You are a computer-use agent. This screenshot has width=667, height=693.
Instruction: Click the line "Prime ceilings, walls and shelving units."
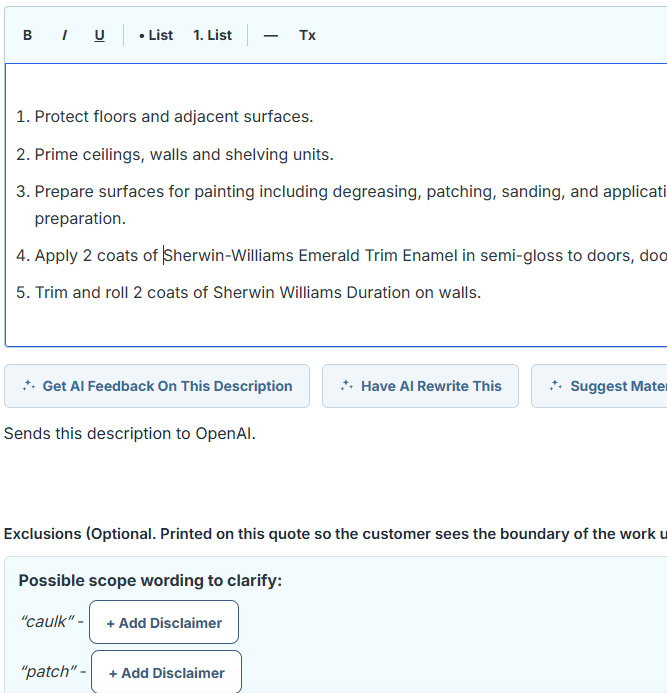pos(184,155)
